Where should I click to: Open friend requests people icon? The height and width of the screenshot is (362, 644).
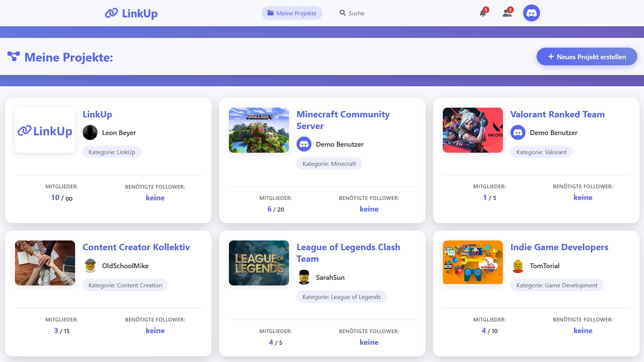click(507, 13)
